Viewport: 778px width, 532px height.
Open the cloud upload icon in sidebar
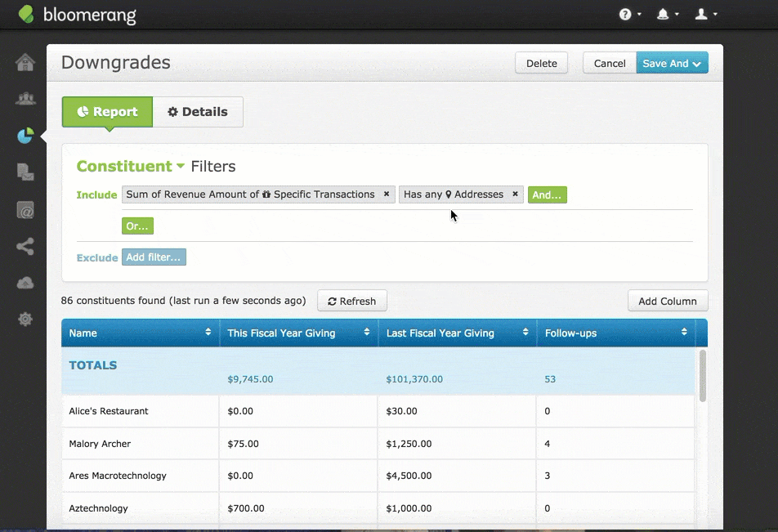(x=25, y=283)
